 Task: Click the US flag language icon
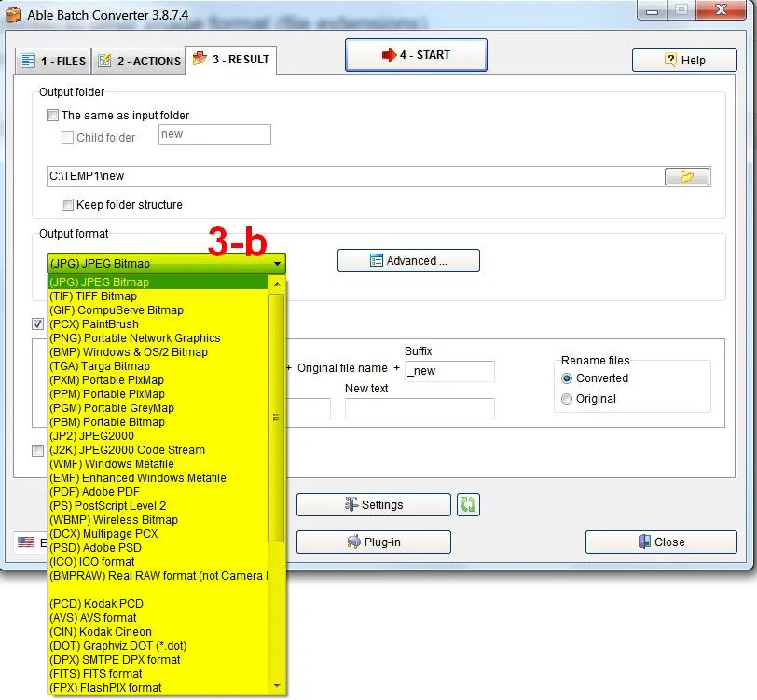click(26, 542)
